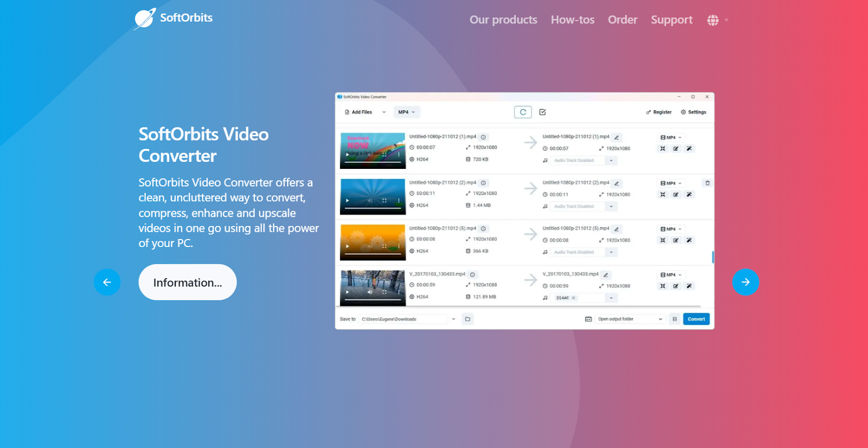Click edit icon for Untitled-1080p-211012 (1).mp4 row
868x448 pixels.
coord(676,149)
